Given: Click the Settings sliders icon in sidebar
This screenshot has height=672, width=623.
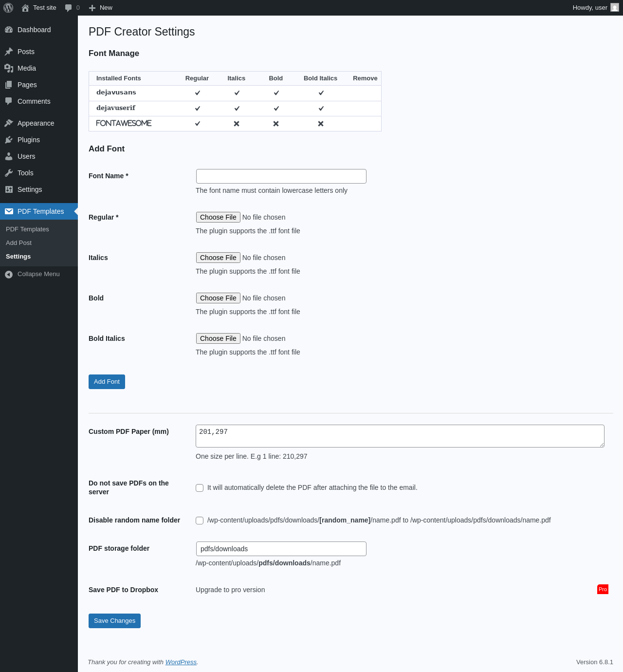Looking at the screenshot, I should point(9,189).
